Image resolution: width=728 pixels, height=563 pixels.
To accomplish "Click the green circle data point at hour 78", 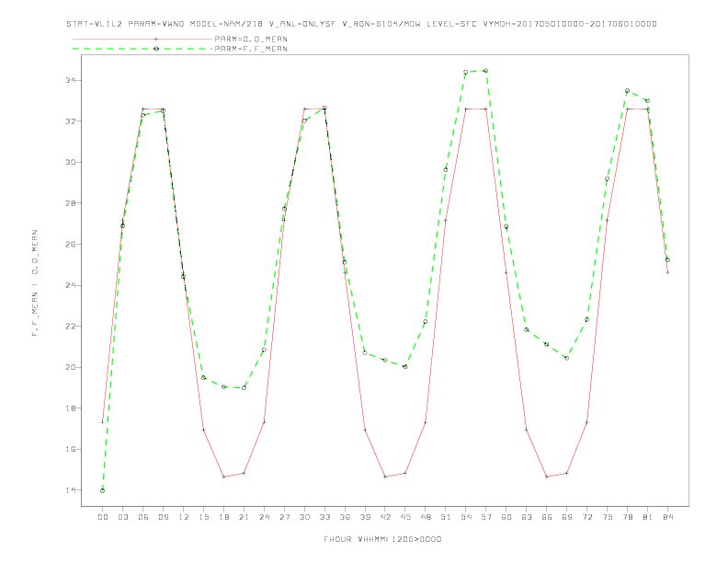I will point(627,90).
